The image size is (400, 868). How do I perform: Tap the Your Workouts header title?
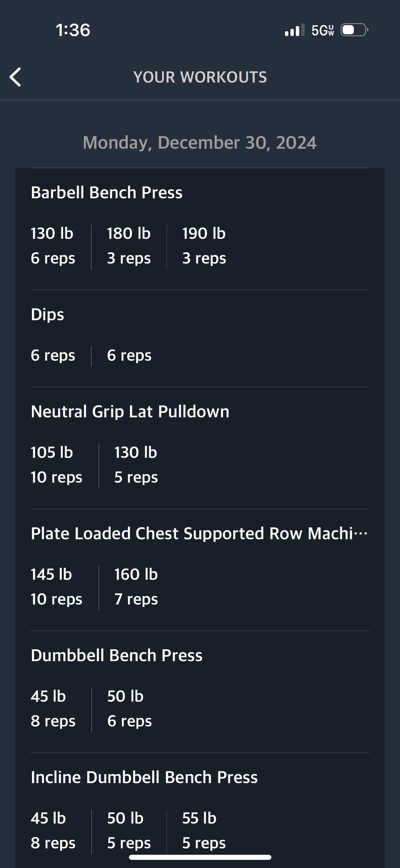tap(200, 77)
